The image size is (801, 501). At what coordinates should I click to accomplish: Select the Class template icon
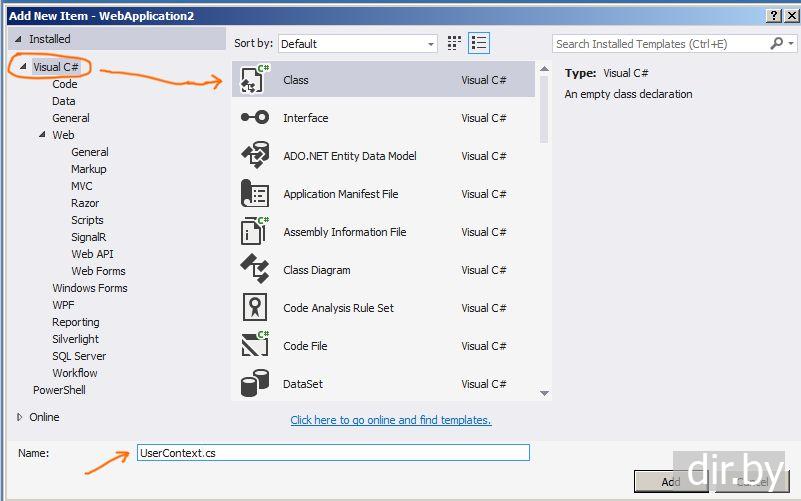(254, 80)
